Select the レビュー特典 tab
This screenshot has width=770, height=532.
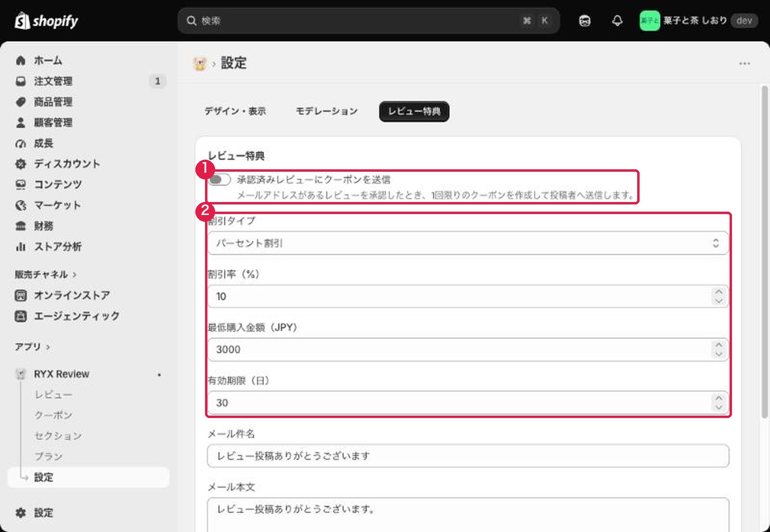coord(414,112)
